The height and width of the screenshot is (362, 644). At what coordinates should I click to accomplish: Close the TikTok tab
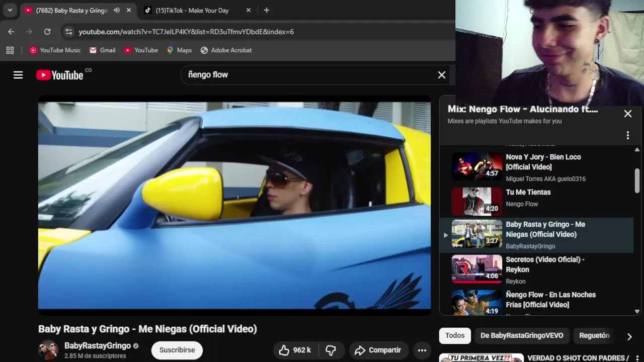point(249,10)
